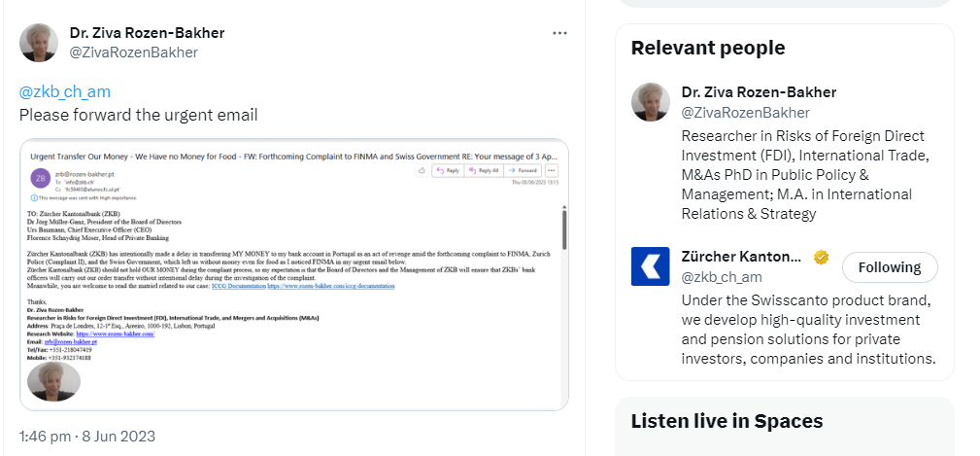The image size is (980, 456).
Task: Click the @ZivaRozenBakher handle under tweet author
Action: point(134,53)
